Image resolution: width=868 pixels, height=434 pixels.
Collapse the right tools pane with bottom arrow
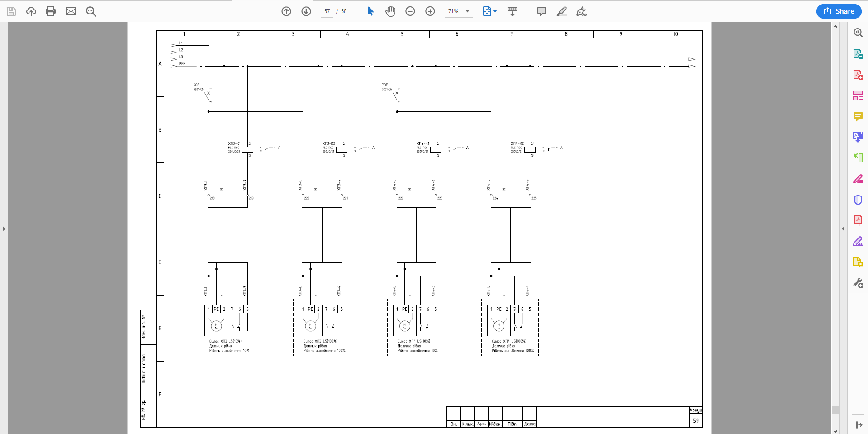(x=859, y=424)
